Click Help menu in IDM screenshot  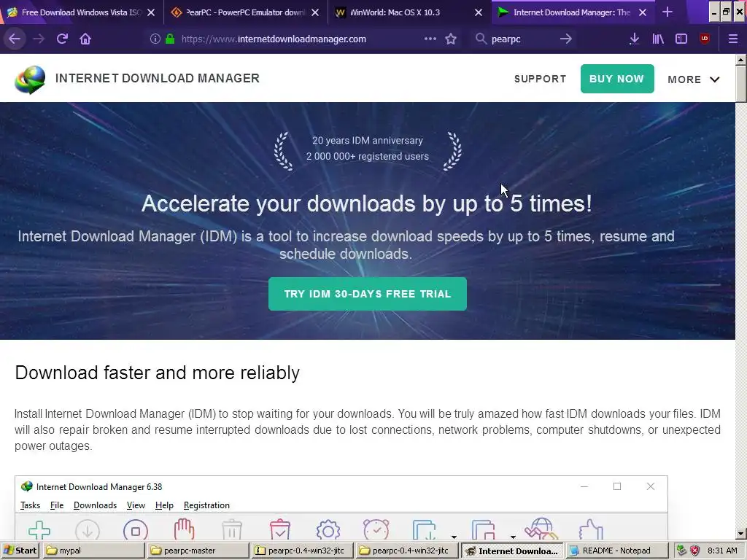tap(164, 505)
